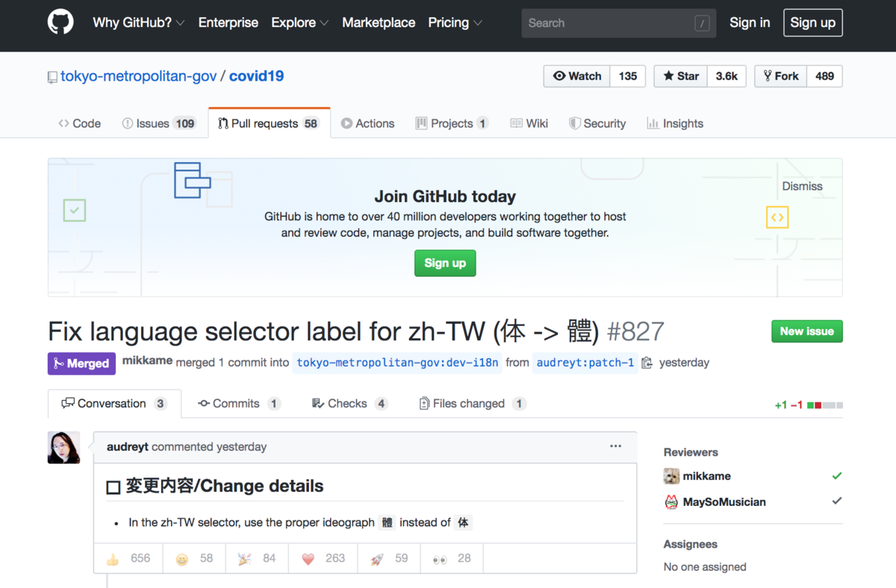Click the GitHub Octocat logo
Image resolution: width=896 pixels, height=588 pixels.
(x=60, y=22)
